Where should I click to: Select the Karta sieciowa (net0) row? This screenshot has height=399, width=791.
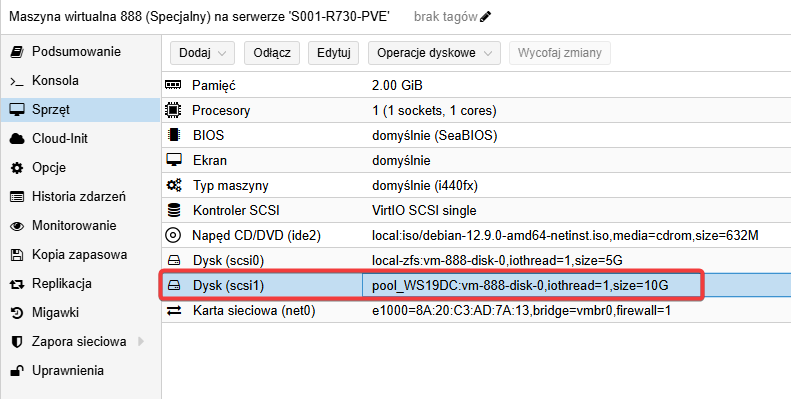tap(476, 310)
